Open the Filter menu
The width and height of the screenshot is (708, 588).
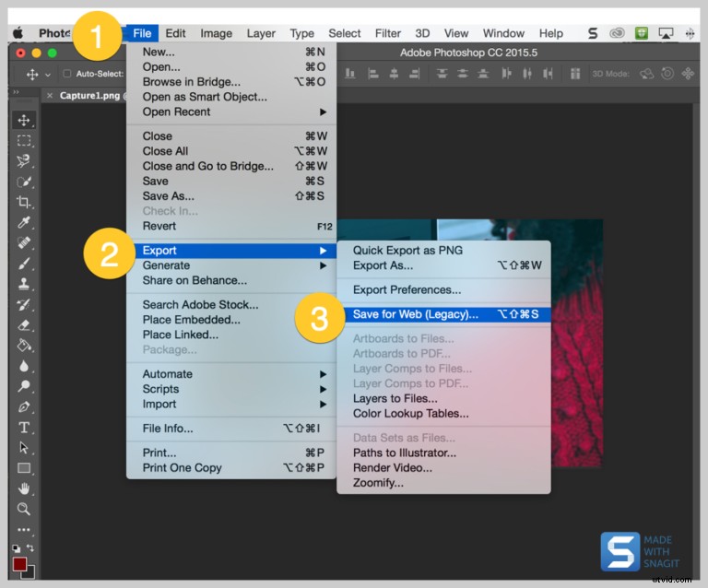(x=387, y=33)
